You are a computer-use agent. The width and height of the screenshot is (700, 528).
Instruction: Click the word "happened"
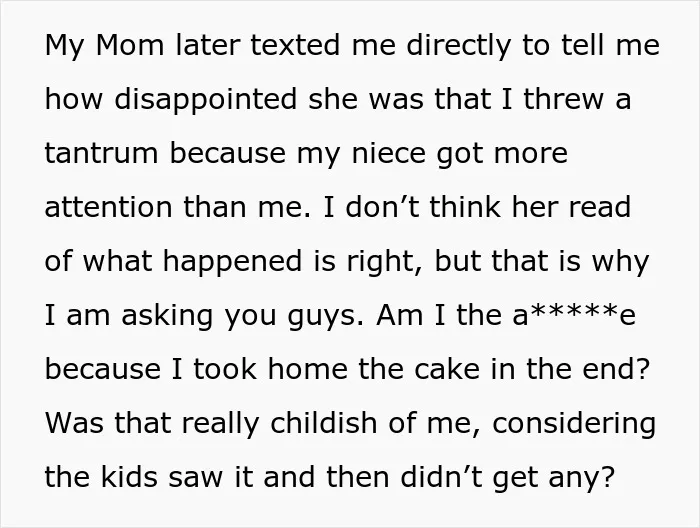pos(232,262)
